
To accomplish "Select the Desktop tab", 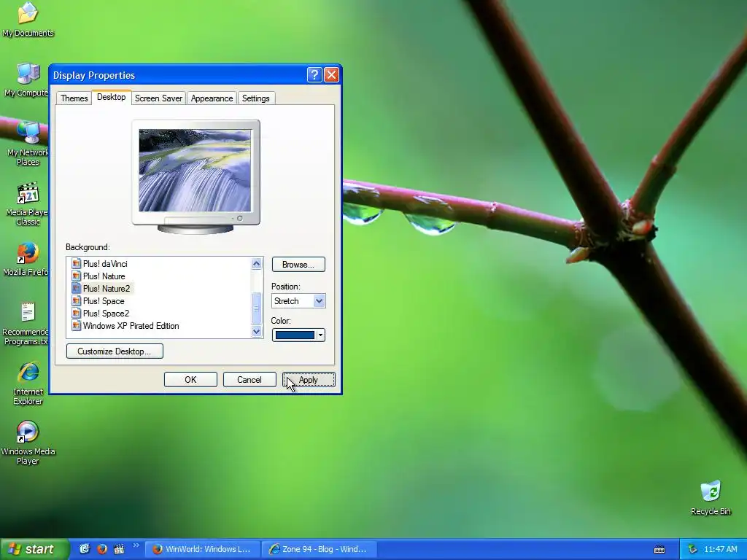I will click(x=112, y=97).
